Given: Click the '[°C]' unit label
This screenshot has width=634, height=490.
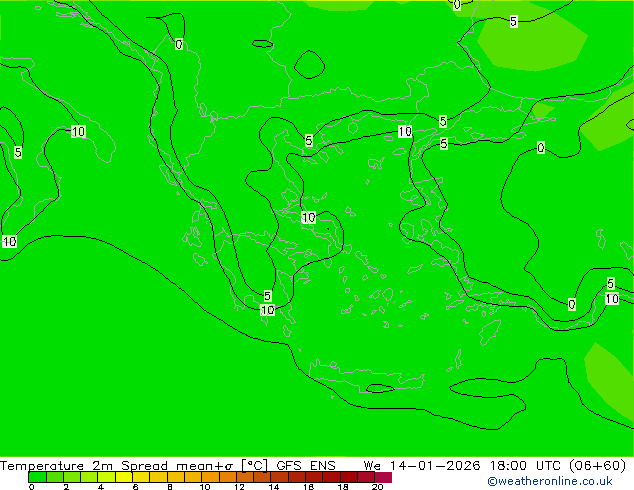Looking at the screenshot, I should pyautogui.click(x=255, y=466).
